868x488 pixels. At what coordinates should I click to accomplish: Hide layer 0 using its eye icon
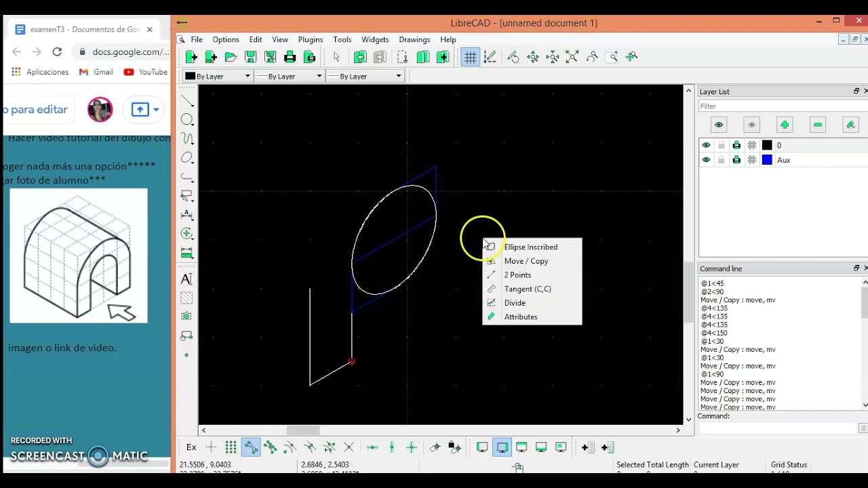click(706, 146)
